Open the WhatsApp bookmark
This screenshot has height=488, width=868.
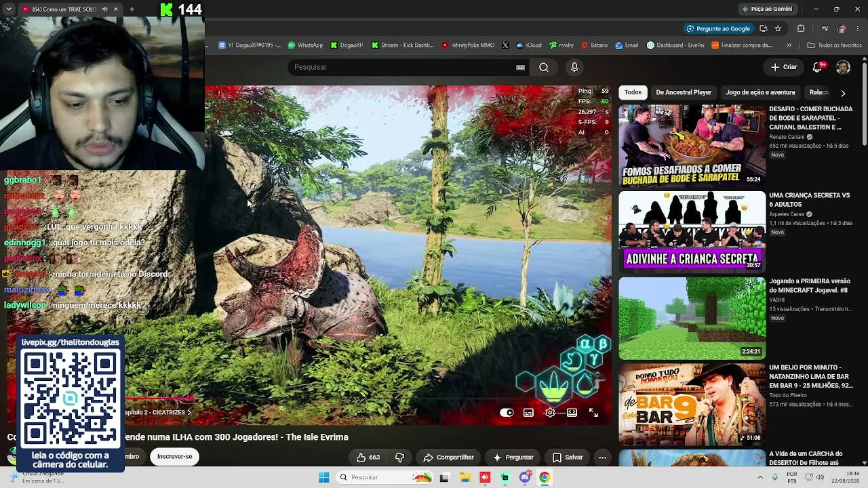[305, 45]
